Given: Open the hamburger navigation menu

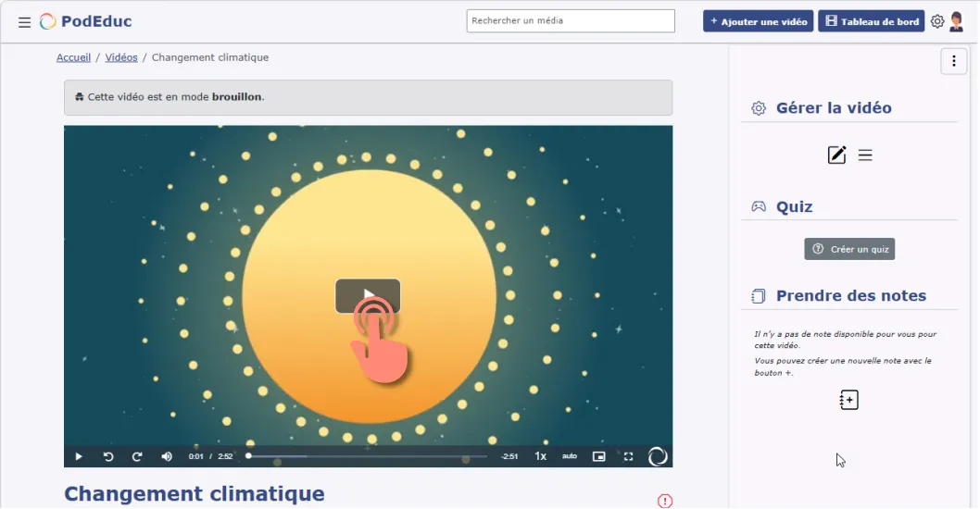Looking at the screenshot, I should click(24, 22).
